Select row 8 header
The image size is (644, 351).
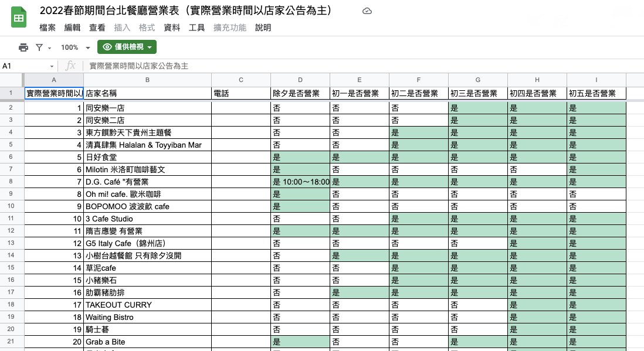(x=11, y=182)
